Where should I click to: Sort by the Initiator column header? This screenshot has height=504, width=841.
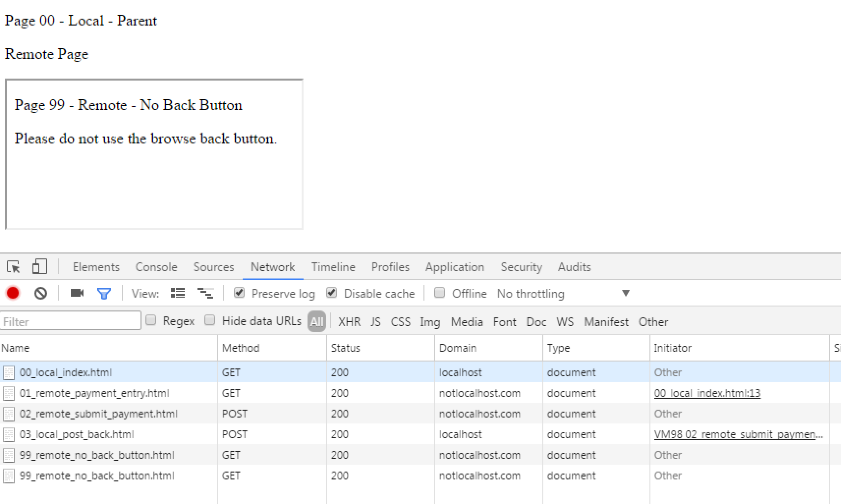(739, 348)
